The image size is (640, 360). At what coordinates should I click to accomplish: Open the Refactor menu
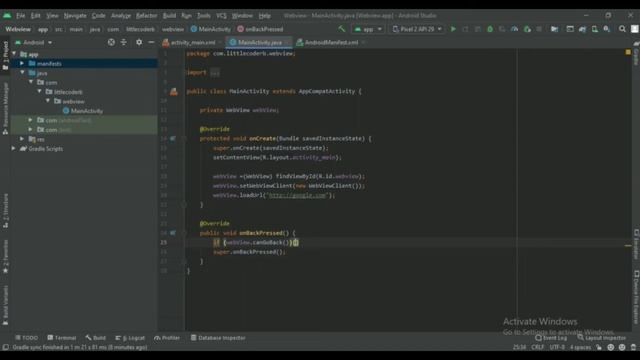tap(146, 16)
